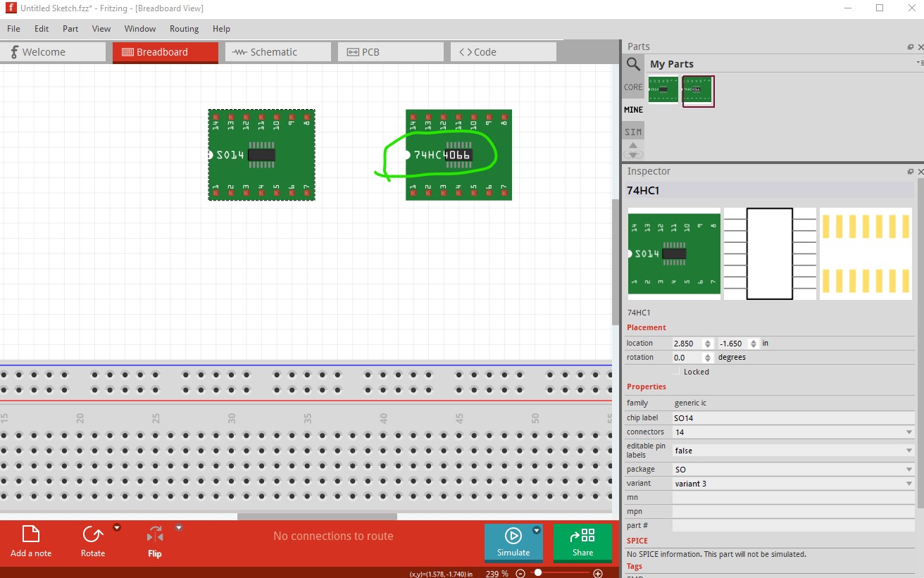Open the package dropdown

pyautogui.click(x=794, y=469)
